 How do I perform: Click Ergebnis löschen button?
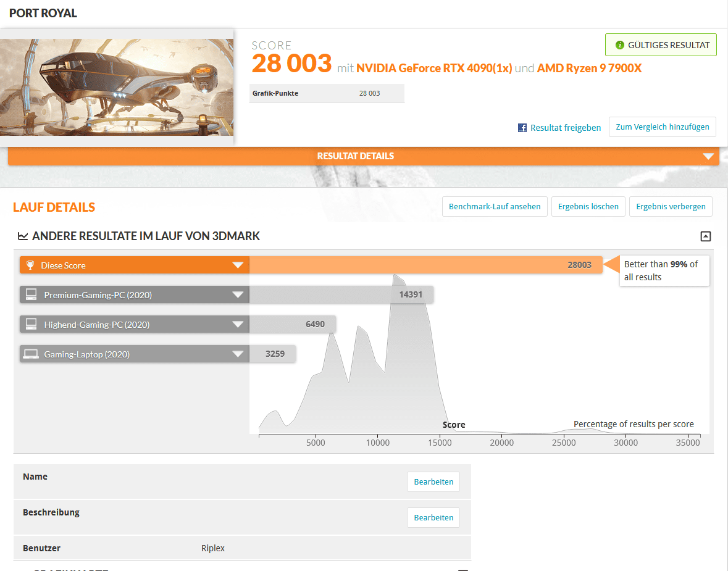click(588, 207)
